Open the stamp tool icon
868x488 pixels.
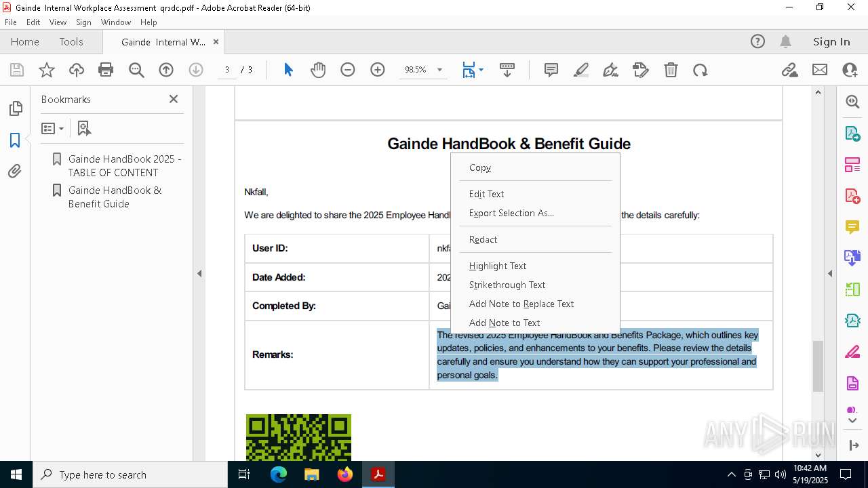click(641, 70)
